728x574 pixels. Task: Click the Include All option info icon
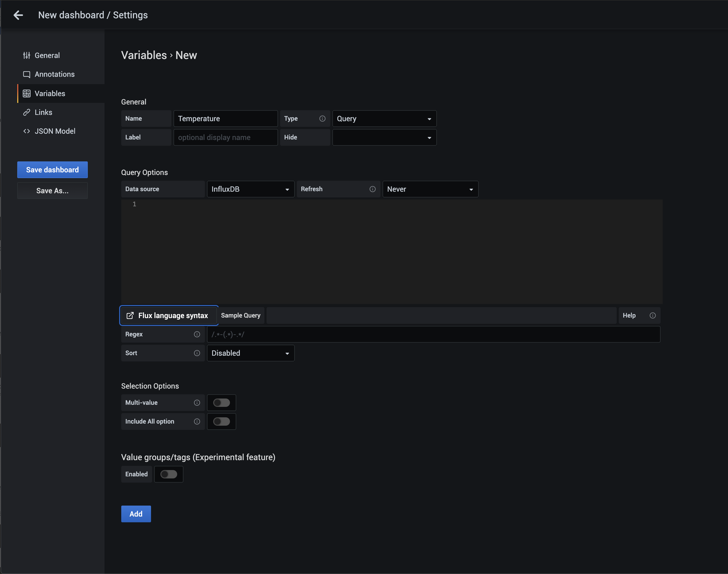tap(197, 421)
